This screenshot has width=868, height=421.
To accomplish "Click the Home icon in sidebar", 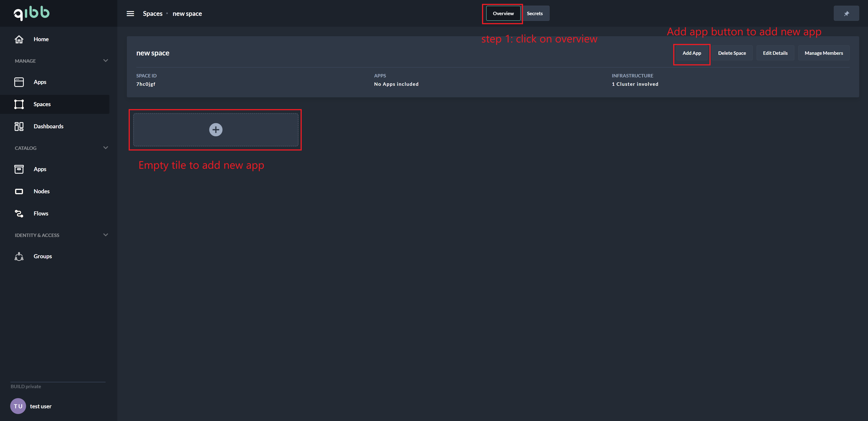I will (x=19, y=39).
